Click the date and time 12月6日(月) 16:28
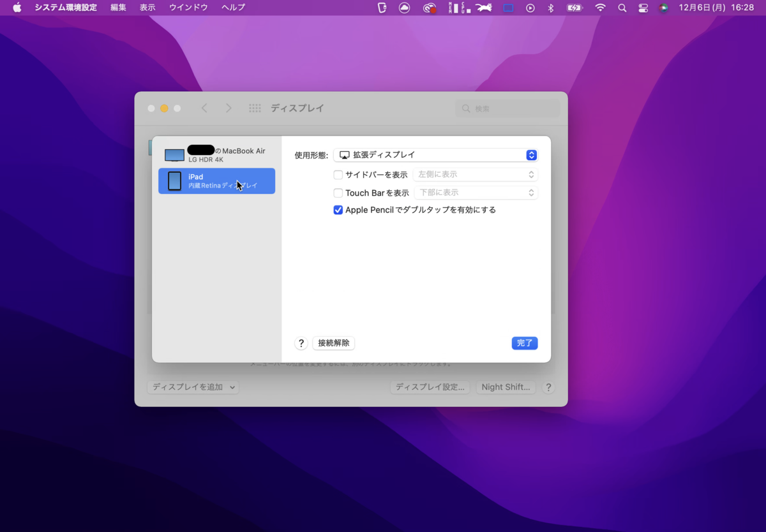 (716, 8)
